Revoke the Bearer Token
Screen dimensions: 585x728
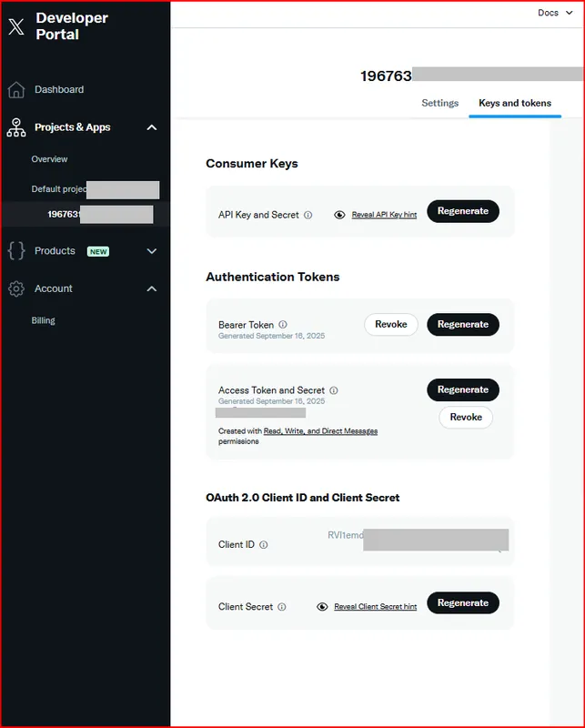point(391,325)
